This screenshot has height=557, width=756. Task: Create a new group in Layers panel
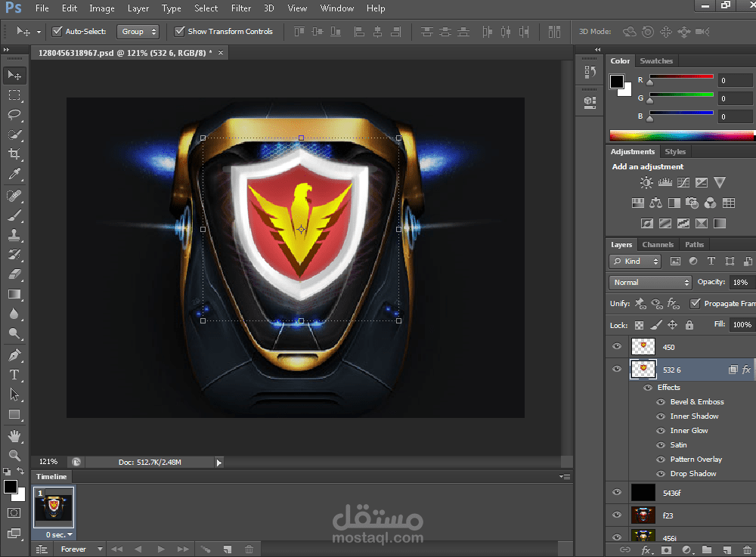(707, 549)
